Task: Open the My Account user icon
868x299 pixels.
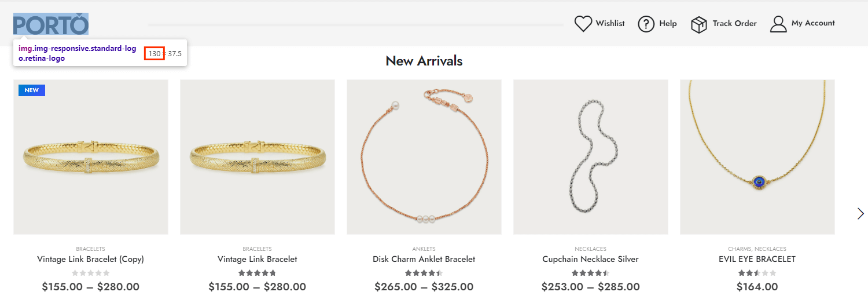Action: point(778,24)
